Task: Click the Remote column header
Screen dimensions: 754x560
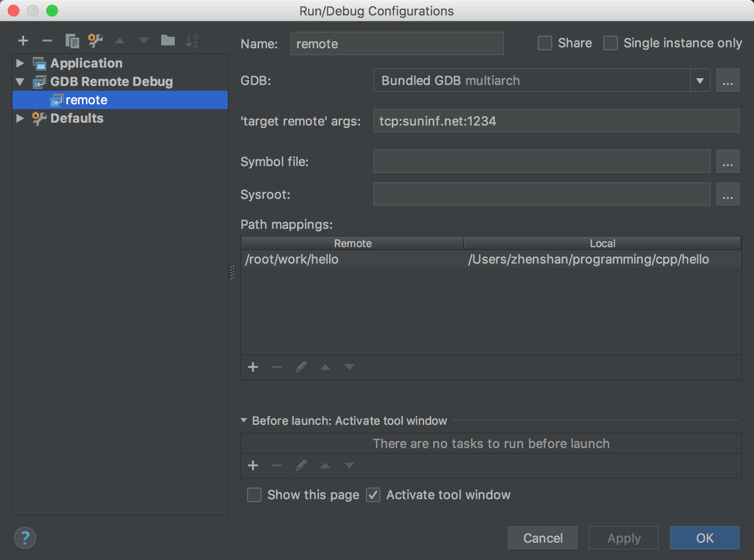Action: click(x=352, y=243)
